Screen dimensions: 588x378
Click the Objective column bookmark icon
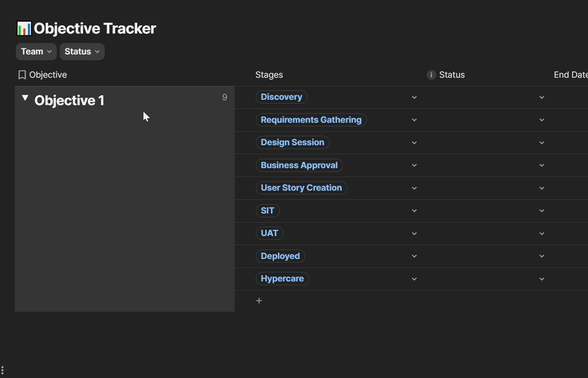pos(22,75)
